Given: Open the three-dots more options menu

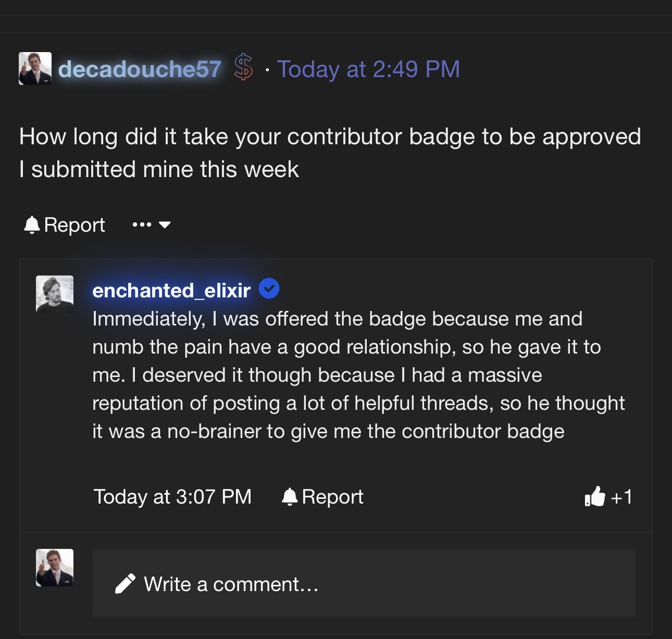Looking at the screenshot, I should pos(142,225).
